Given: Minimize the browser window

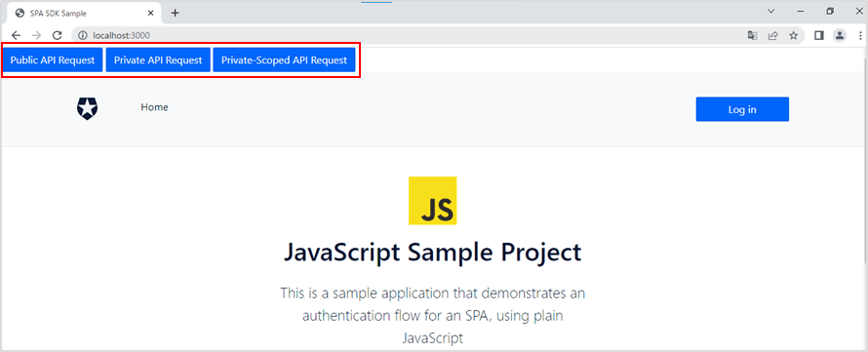Looking at the screenshot, I should point(800,11).
